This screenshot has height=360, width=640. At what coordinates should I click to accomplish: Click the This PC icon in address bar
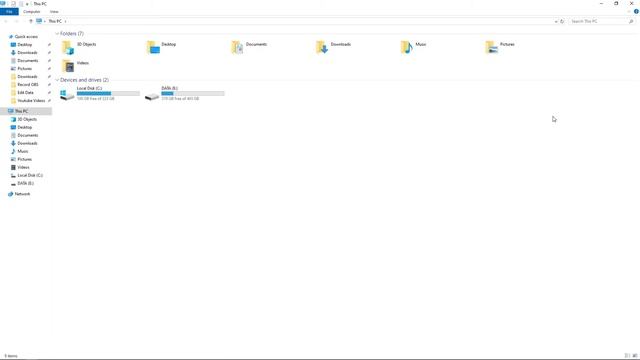click(x=39, y=21)
